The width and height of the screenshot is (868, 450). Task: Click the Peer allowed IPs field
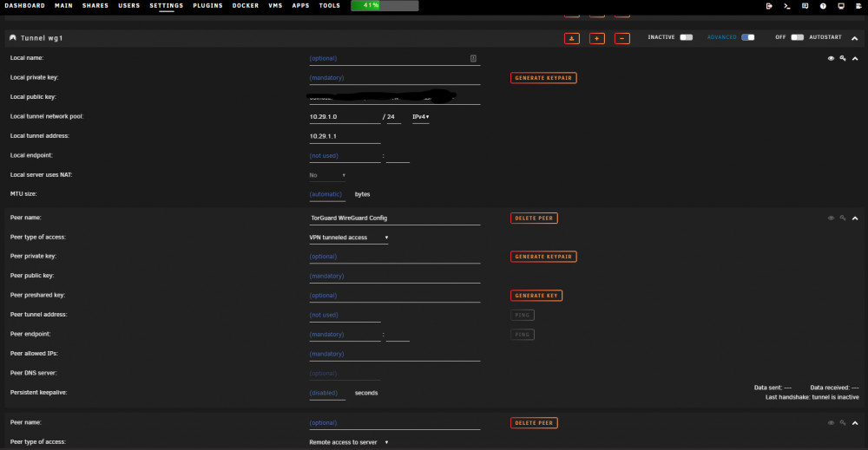coord(395,355)
